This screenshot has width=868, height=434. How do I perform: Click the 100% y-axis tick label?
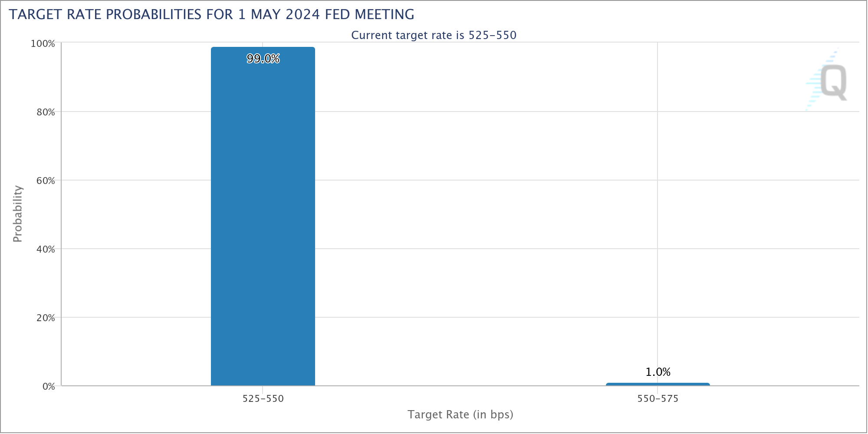coord(43,44)
